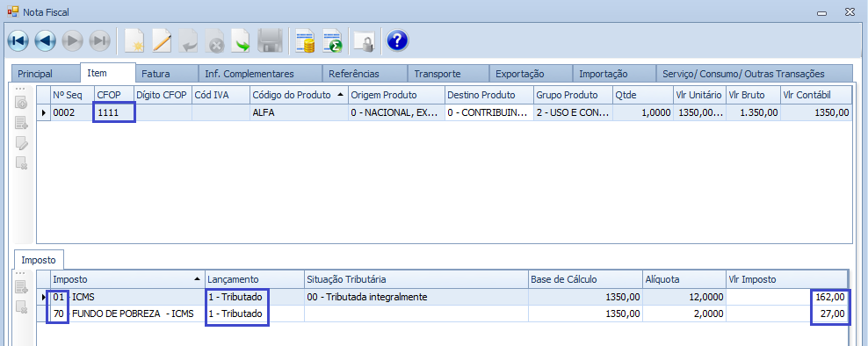This screenshot has height=346, width=868.
Task: Sort by Código do Produto header
Action: [299, 95]
